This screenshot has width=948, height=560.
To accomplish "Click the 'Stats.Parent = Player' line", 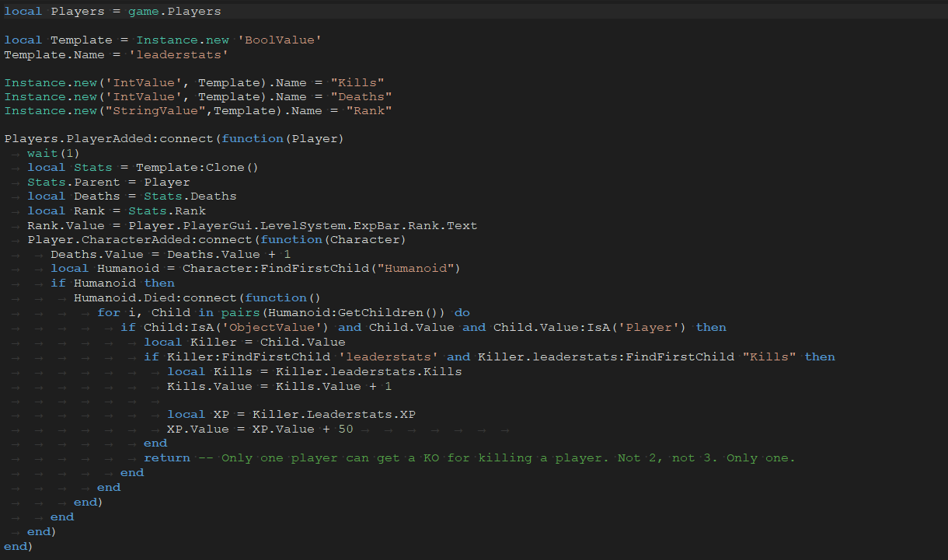I will 109,182.
